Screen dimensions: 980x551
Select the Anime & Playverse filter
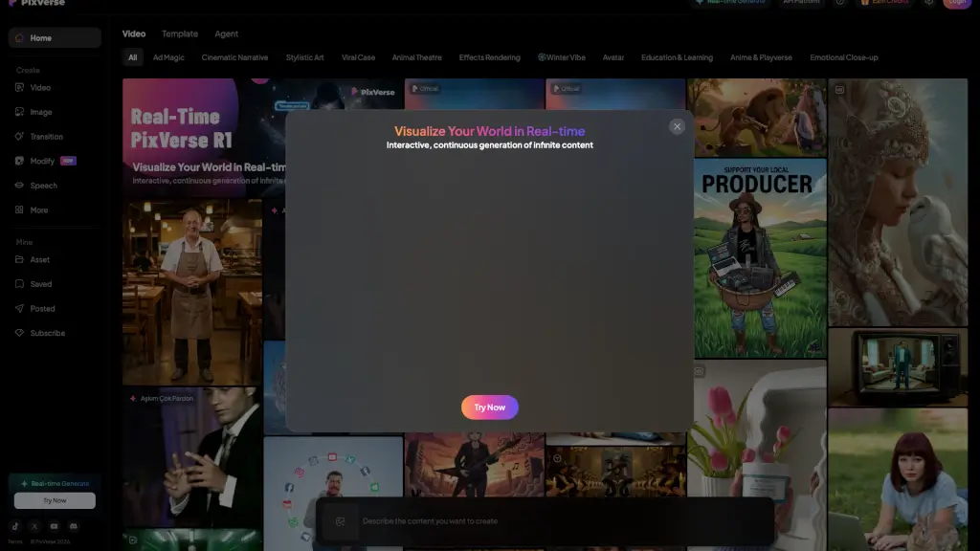click(x=761, y=57)
